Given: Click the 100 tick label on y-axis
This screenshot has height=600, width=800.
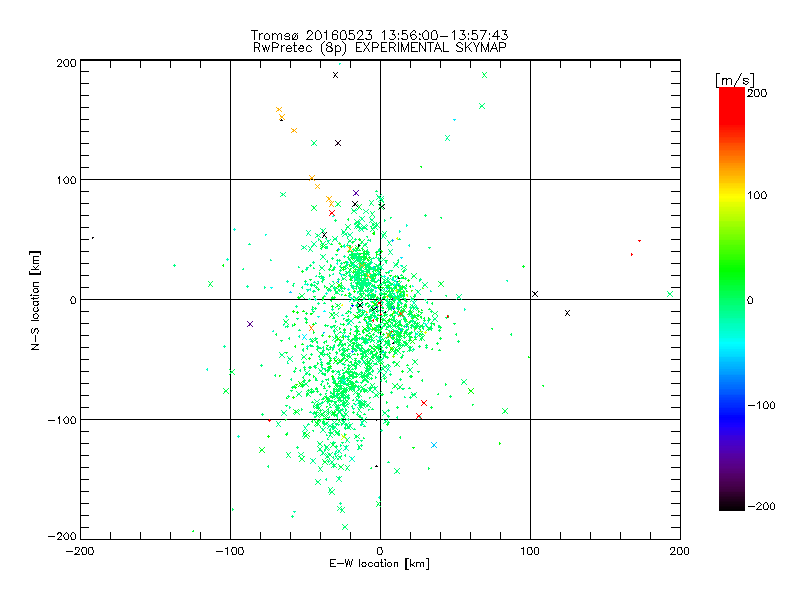Looking at the screenshot, I should (x=66, y=180).
